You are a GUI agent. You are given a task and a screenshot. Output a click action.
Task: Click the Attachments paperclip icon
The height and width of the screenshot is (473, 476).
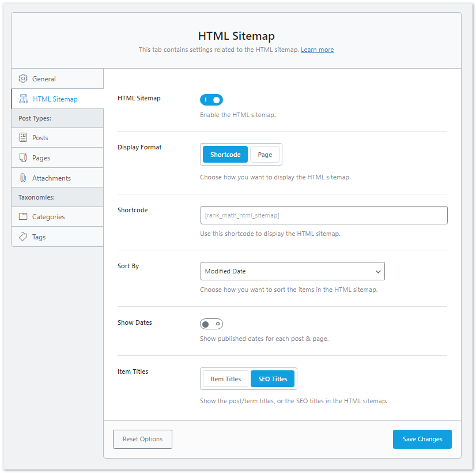[24, 177]
